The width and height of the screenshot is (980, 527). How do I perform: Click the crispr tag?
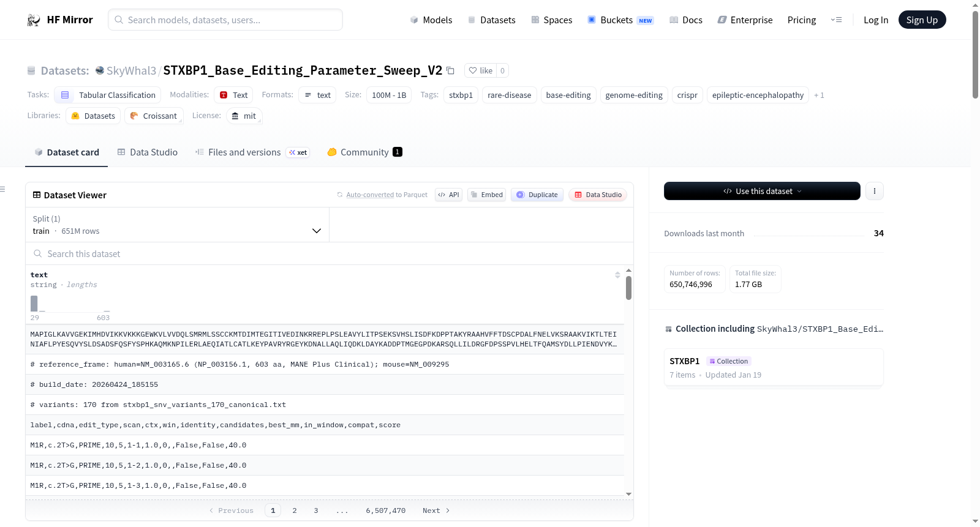(x=687, y=95)
